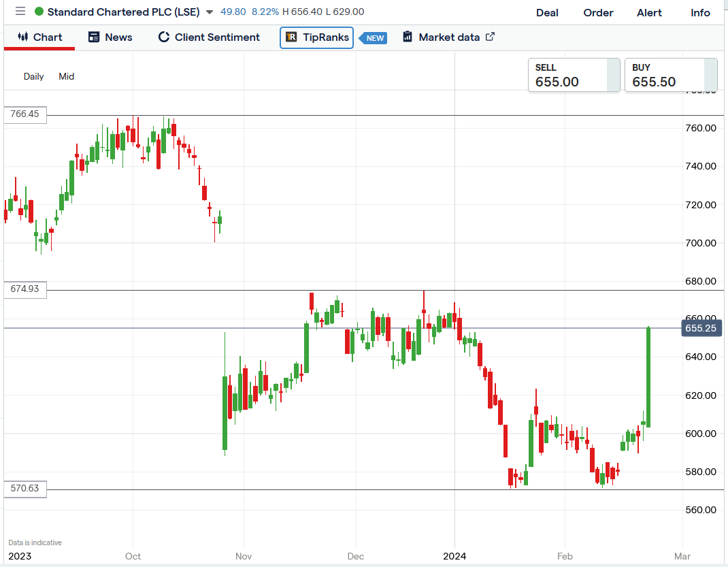Expand the Standard Chartered instrument dropdown arrow
Screen dimensions: 728x567
[x=210, y=12]
